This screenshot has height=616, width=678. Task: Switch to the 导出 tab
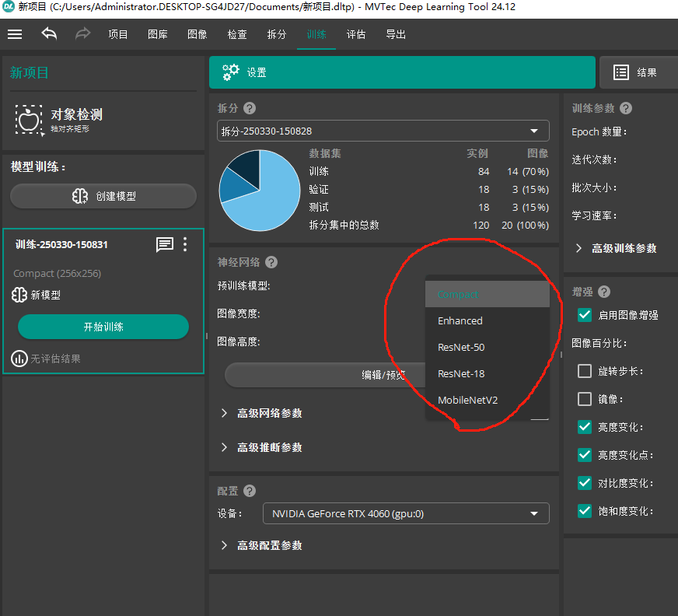pos(396,34)
